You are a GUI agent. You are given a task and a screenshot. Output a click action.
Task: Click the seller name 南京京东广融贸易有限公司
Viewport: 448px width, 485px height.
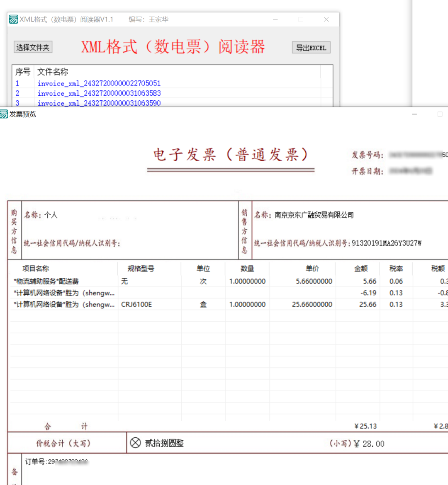(x=314, y=215)
